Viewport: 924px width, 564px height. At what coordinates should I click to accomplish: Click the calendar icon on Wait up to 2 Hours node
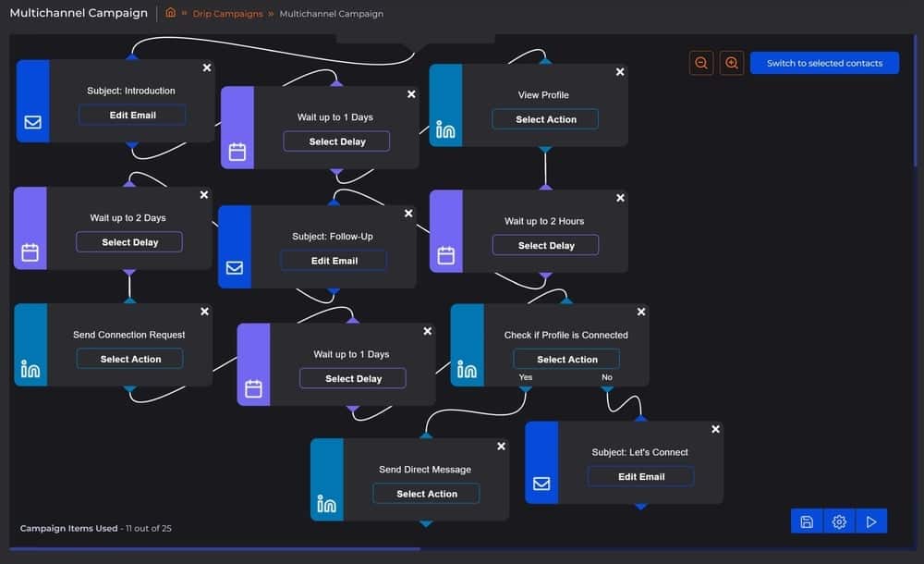[445, 255]
